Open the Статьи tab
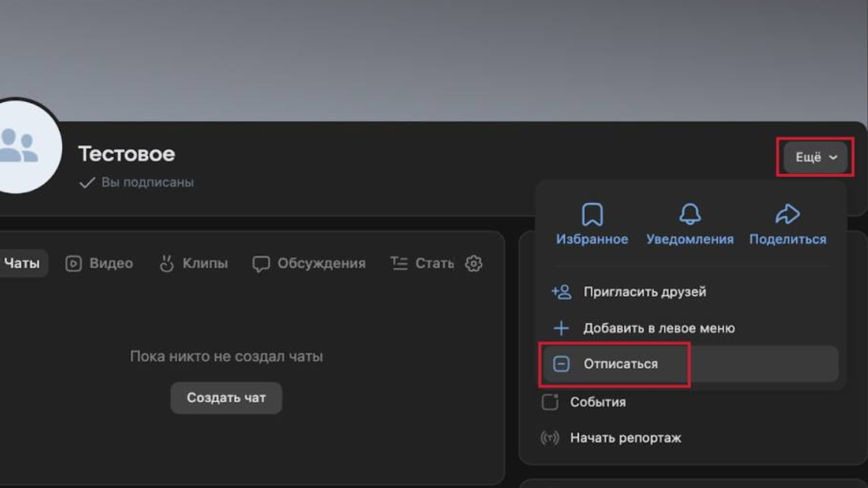The width and height of the screenshot is (868, 488). (422, 263)
